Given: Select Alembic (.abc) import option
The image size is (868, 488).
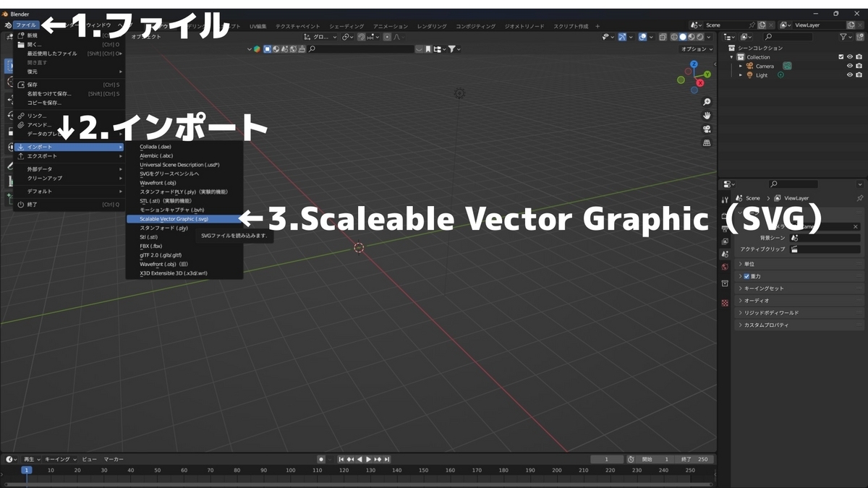Looking at the screenshot, I should click(184, 155).
